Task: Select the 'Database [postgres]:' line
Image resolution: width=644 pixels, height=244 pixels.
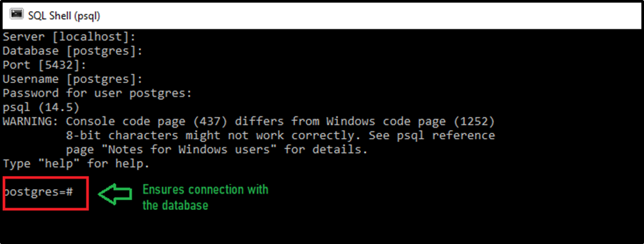Action: pyautogui.click(x=73, y=51)
